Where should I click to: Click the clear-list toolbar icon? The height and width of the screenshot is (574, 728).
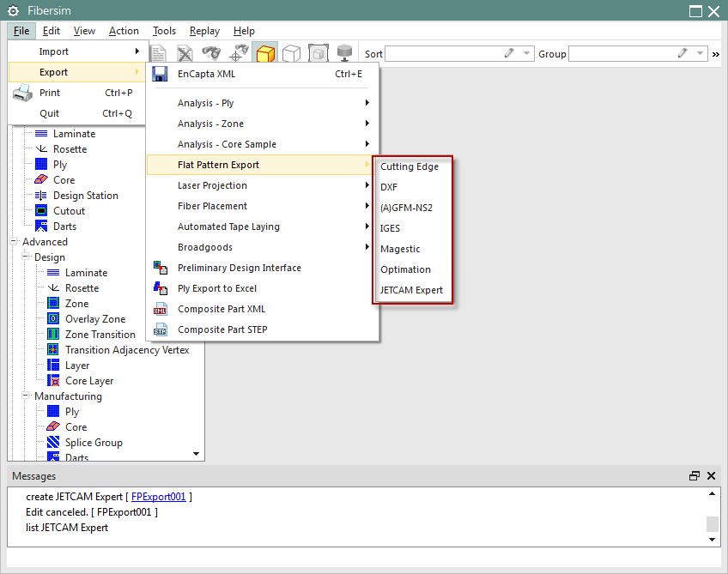click(185, 52)
